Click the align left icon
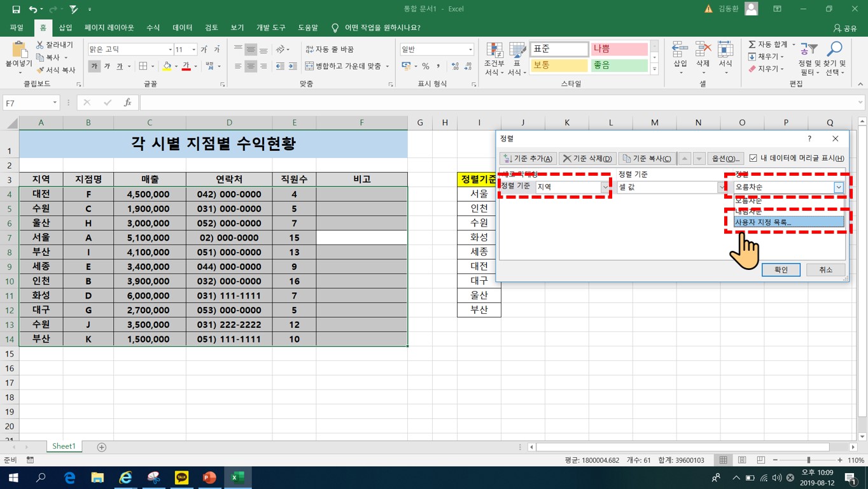The image size is (868, 489). click(238, 66)
